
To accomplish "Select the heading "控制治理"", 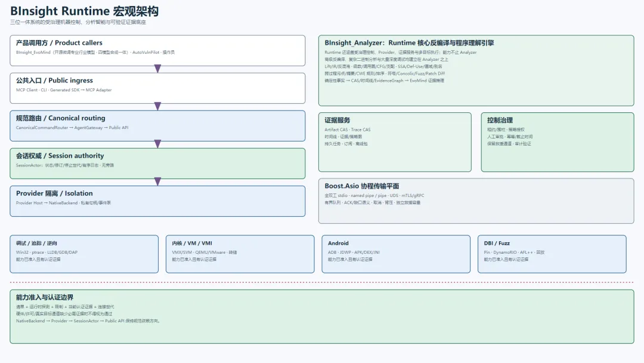I will coord(500,121).
